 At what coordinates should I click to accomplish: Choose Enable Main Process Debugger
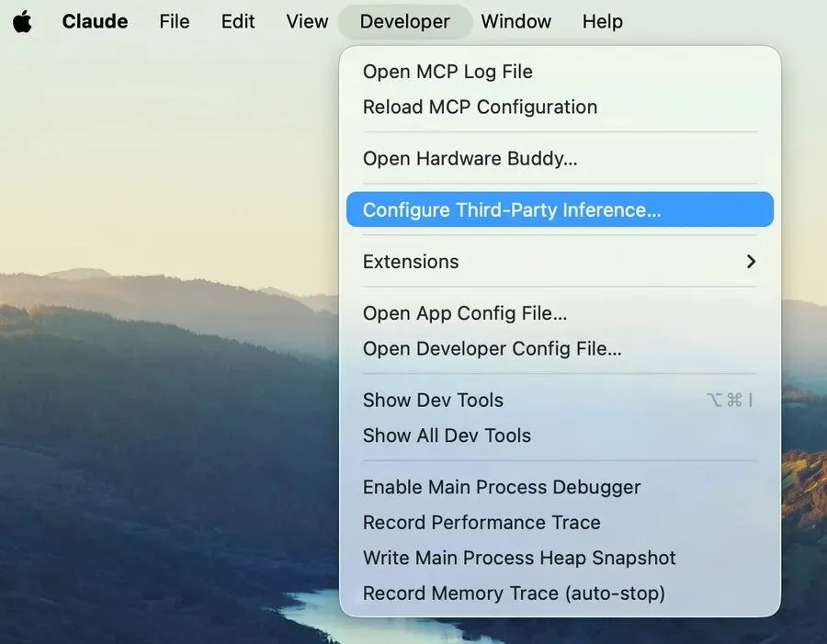click(x=560, y=487)
